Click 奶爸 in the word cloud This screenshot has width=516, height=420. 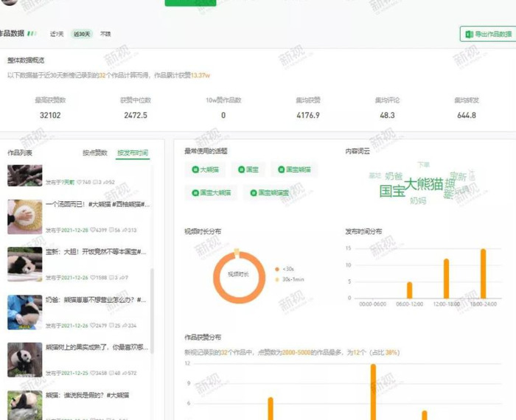394,176
